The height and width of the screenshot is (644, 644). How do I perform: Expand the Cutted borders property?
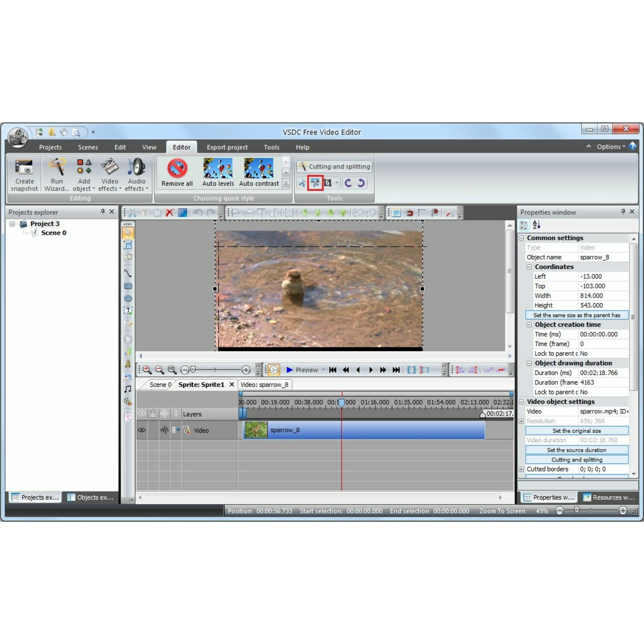(522, 469)
